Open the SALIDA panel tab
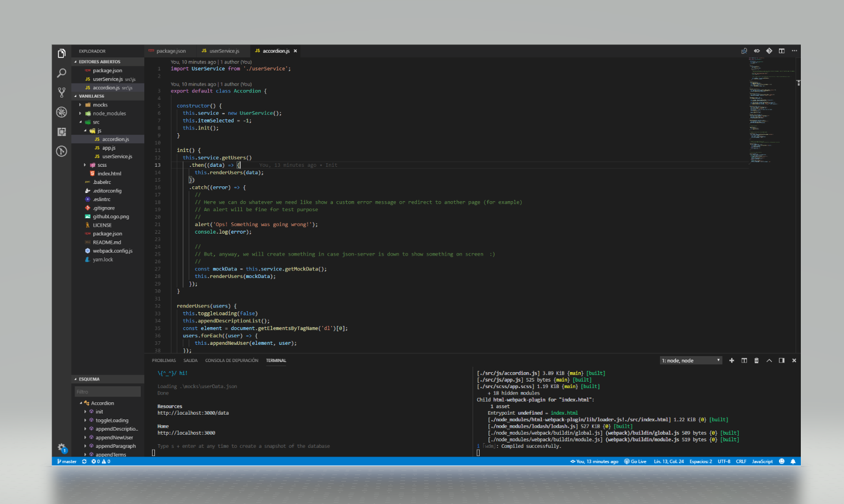844x504 pixels. click(x=190, y=360)
